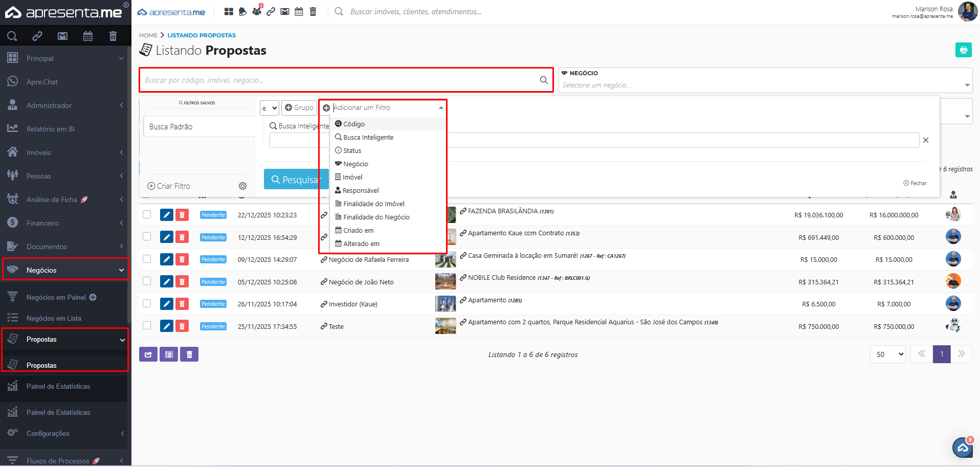
Task: Select checkbox for Negócio de João Neto row
Action: click(x=147, y=281)
